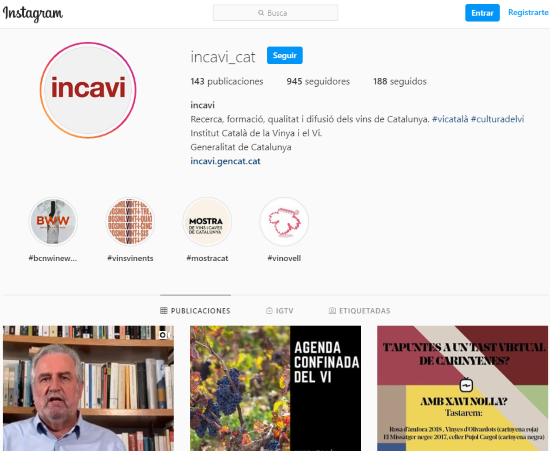Switch to the IGTV tab

(x=280, y=311)
